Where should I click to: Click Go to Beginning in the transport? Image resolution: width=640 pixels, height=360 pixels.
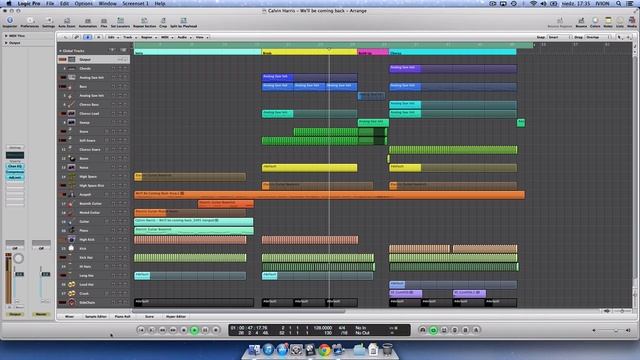[141, 330]
